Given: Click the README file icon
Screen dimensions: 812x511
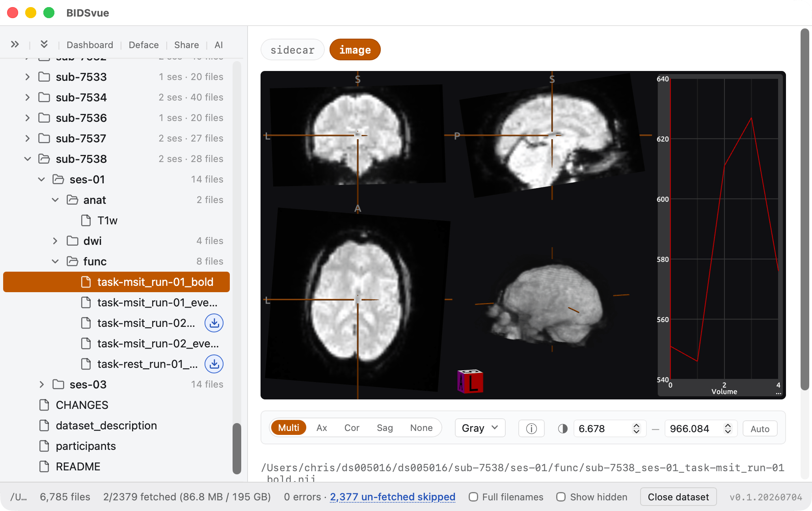Looking at the screenshot, I should [x=44, y=466].
